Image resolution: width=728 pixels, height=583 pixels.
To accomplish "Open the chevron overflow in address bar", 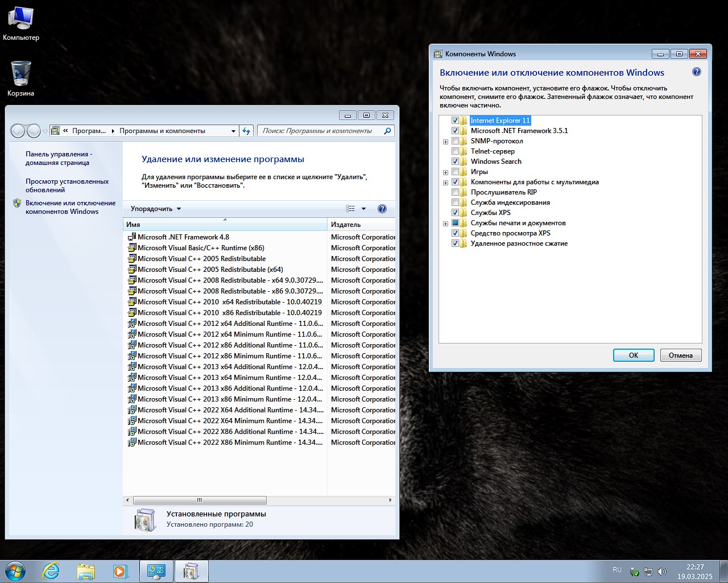I will click(x=65, y=131).
